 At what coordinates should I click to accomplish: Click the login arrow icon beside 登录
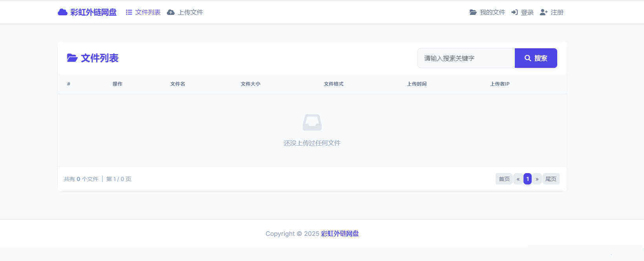(x=514, y=13)
